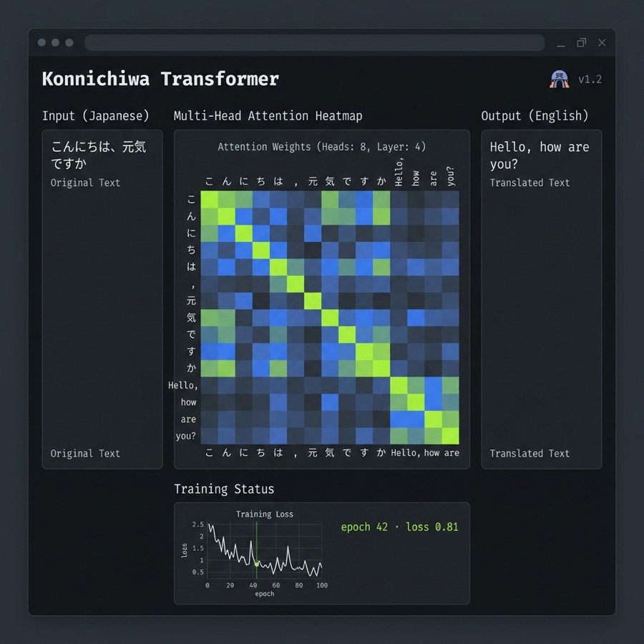Click the "Attention Weights (Heads: 8, Layer: 4)" title
This screenshot has height=644, width=644.
321,147
